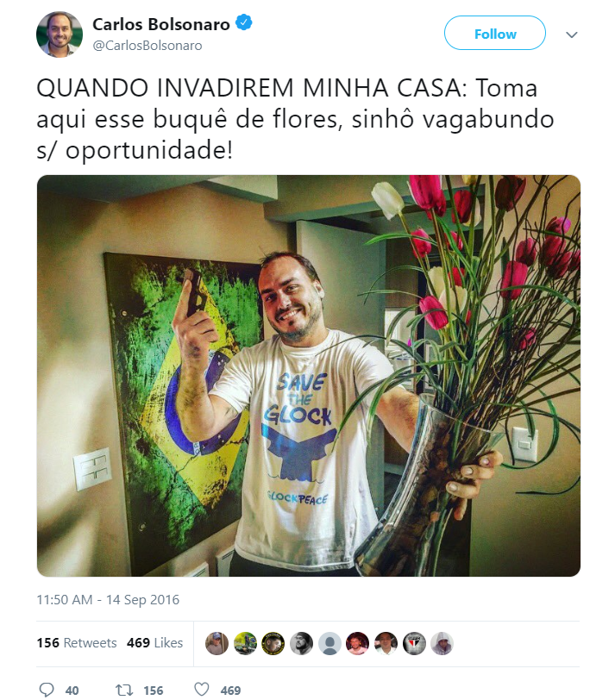Click the blue verified badge
Image resolution: width=615 pixels, height=700 pixels.
click(x=244, y=22)
